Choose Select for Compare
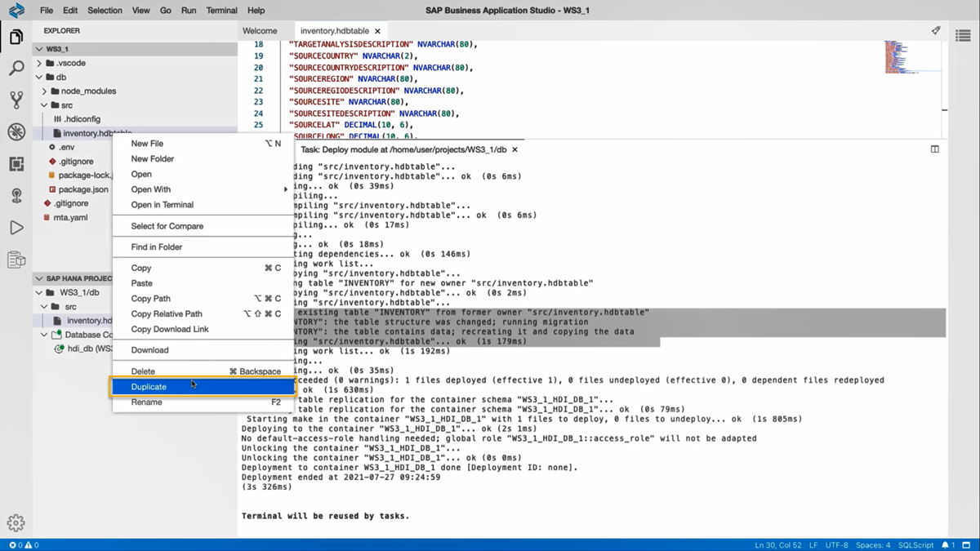This screenshot has height=551, width=980. point(203,226)
